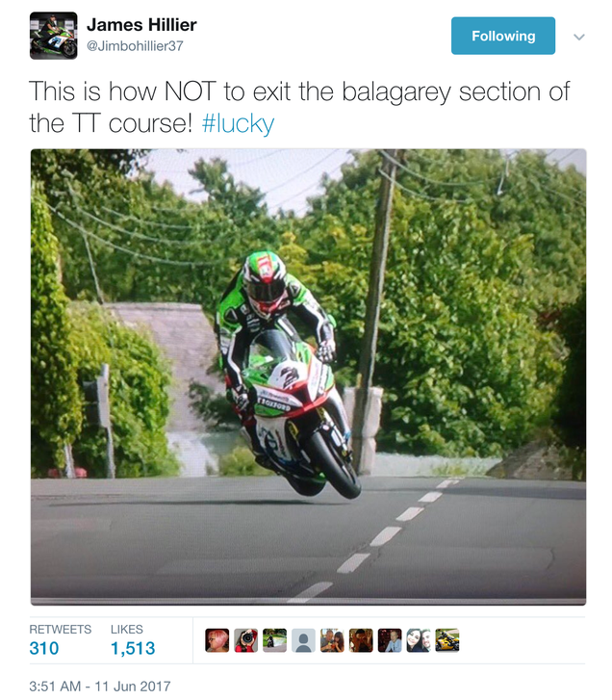Toggle the Following button
612x700 pixels.
503,36
